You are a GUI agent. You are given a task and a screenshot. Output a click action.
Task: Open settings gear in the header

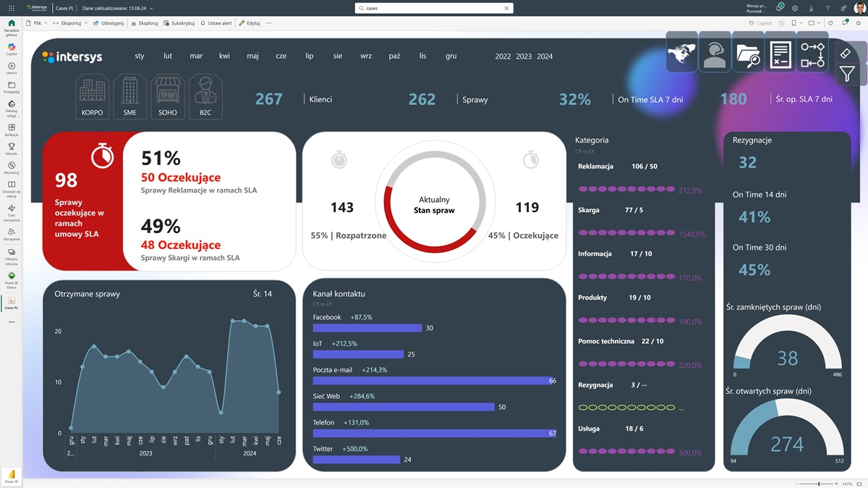click(795, 8)
